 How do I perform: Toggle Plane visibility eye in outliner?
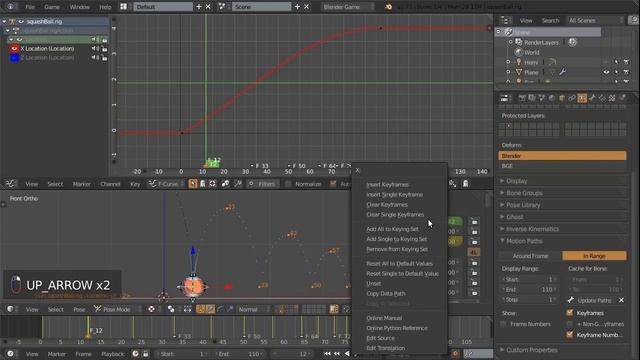606,72
